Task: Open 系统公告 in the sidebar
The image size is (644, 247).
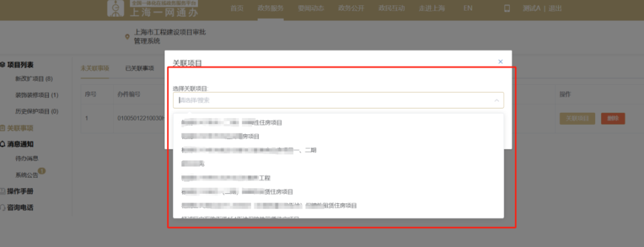Action: pyautogui.click(x=27, y=175)
